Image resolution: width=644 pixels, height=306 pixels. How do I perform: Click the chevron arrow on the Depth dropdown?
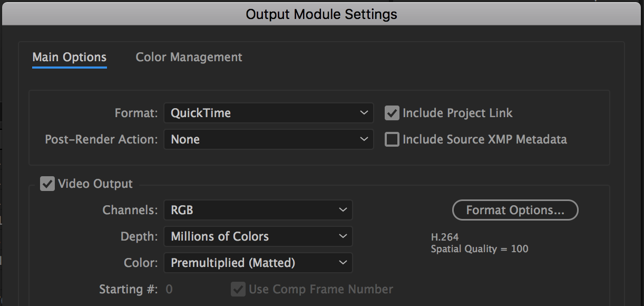(x=343, y=236)
